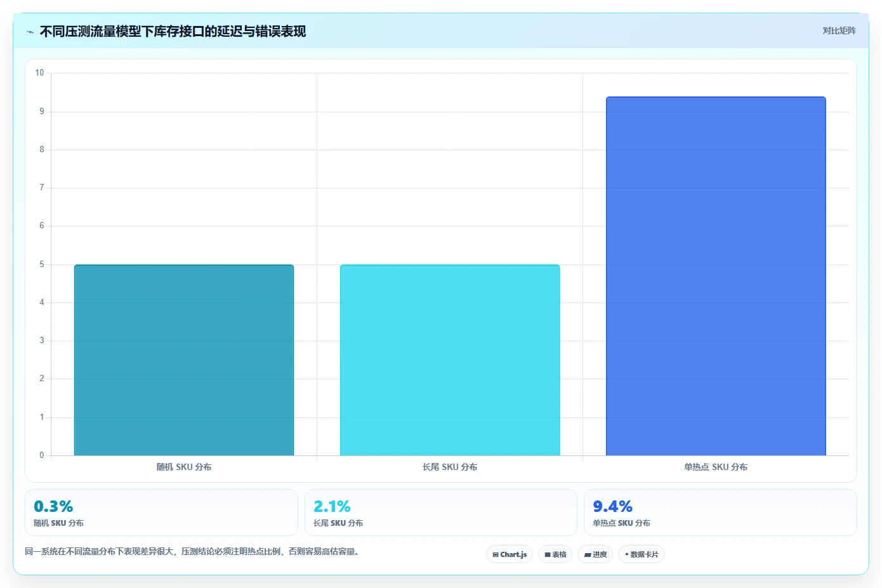Click the x-axis label 随机 SKU 分布
Screen dimensions: 882x588
coord(184,467)
